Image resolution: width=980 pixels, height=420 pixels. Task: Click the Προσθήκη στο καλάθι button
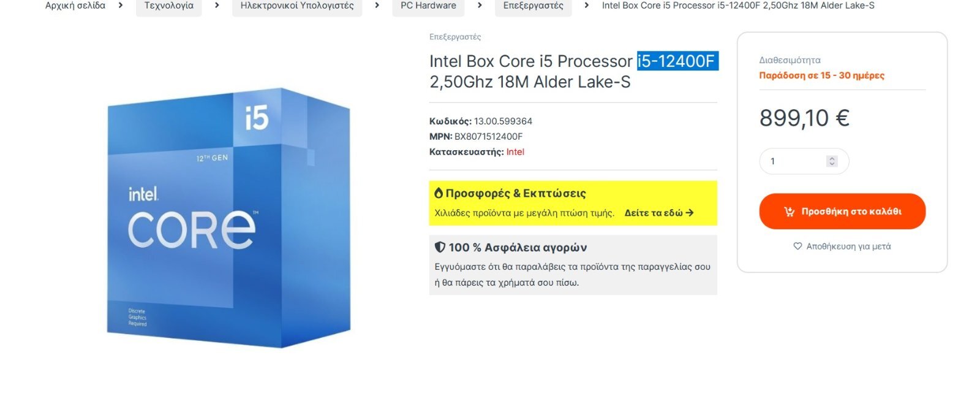point(842,212)
